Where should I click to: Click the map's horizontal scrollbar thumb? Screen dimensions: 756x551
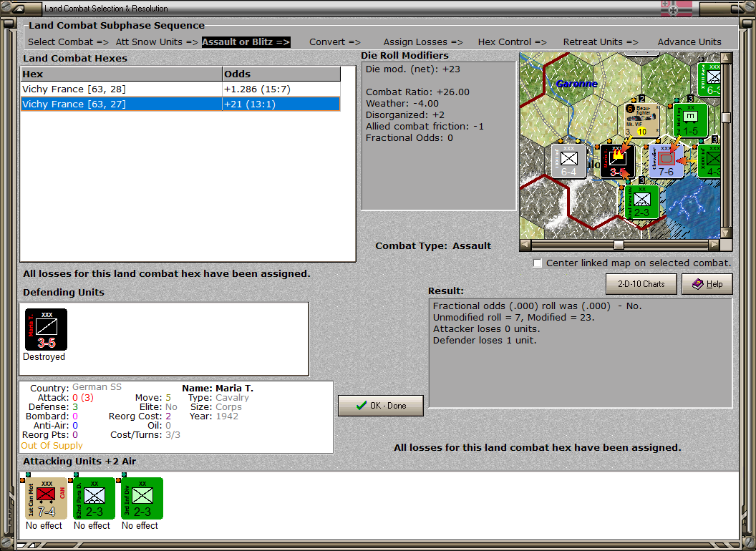point(619,245)
